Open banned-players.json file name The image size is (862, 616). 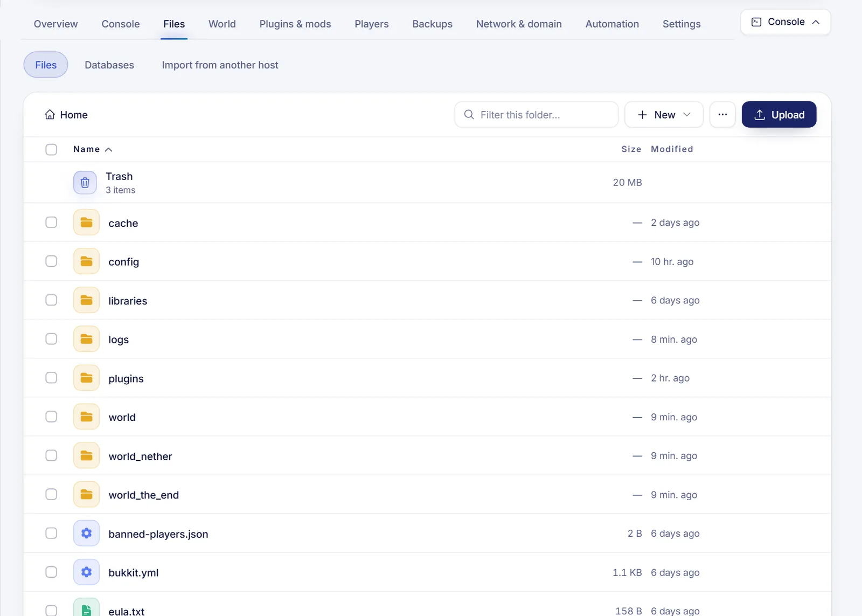click(158, 534)
